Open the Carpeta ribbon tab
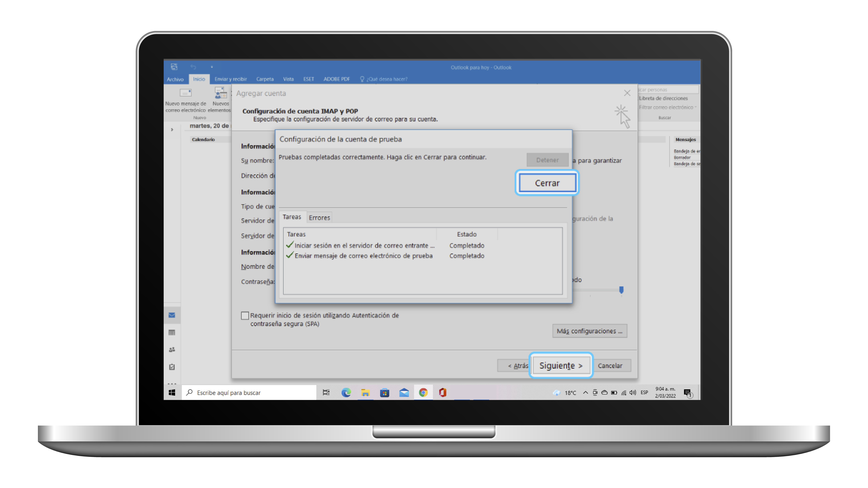Screen dimensions: 868x488 [265, 79]
